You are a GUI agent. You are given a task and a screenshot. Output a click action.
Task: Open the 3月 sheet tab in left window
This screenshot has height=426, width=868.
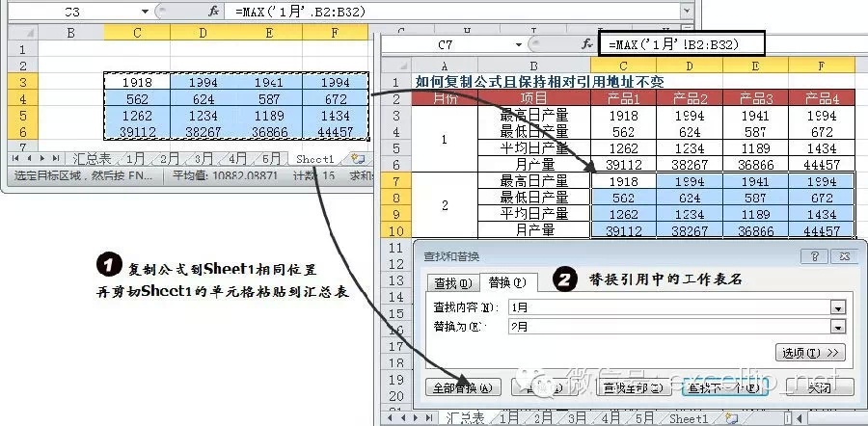[x=203, y=159]
